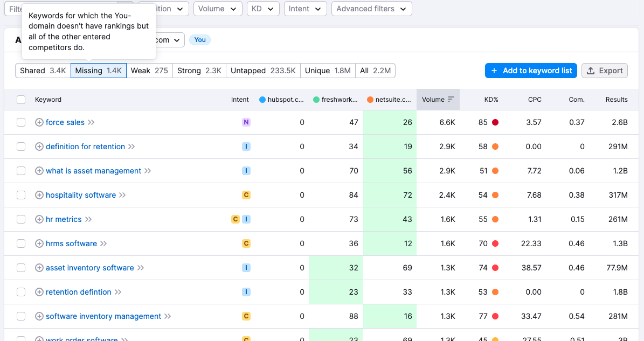The height and width of the screenshot is (341, 644).
Task: Click the Navigational intent badge for "force sales"
Action: pyautogui.click(x=246, y=122)
